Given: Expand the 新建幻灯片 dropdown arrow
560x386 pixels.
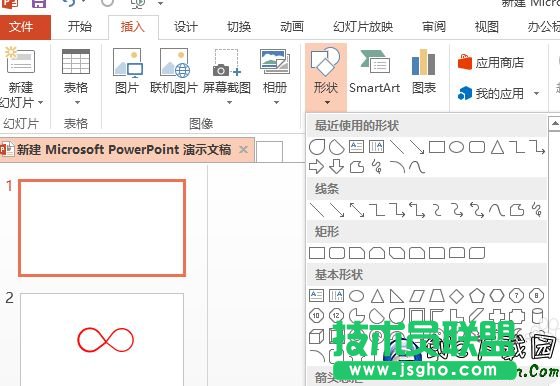Looking at the screenshot, I should pos(40,103).
